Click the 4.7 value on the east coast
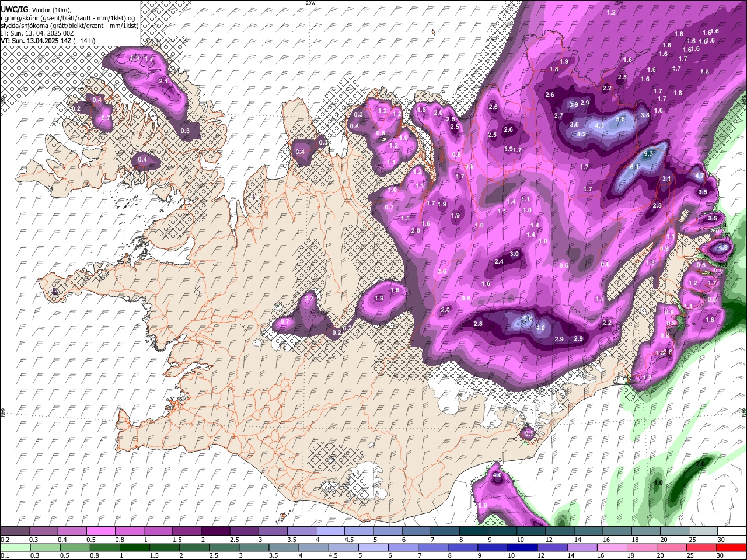Screen dimensions: 747x560 coord(699,176)
